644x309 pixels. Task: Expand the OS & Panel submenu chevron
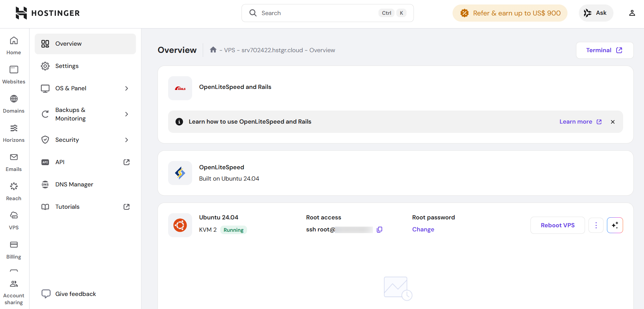tap(127, 88)
